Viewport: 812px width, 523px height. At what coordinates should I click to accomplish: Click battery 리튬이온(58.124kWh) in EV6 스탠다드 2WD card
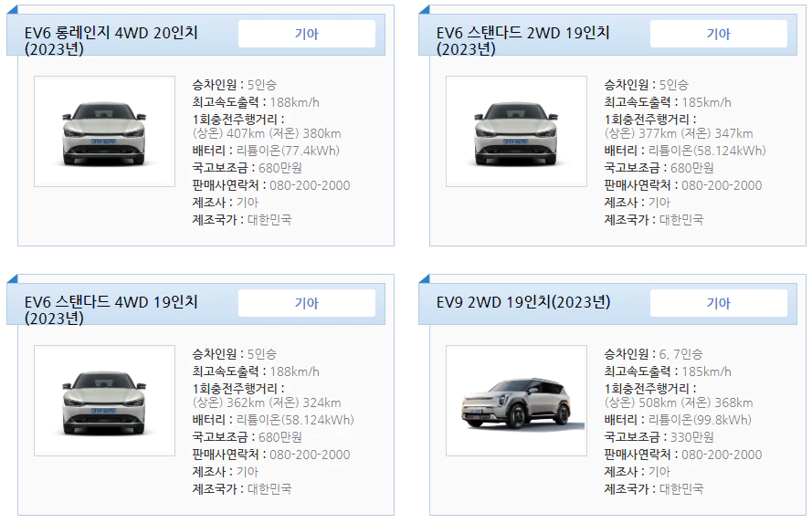pos(707,151)
